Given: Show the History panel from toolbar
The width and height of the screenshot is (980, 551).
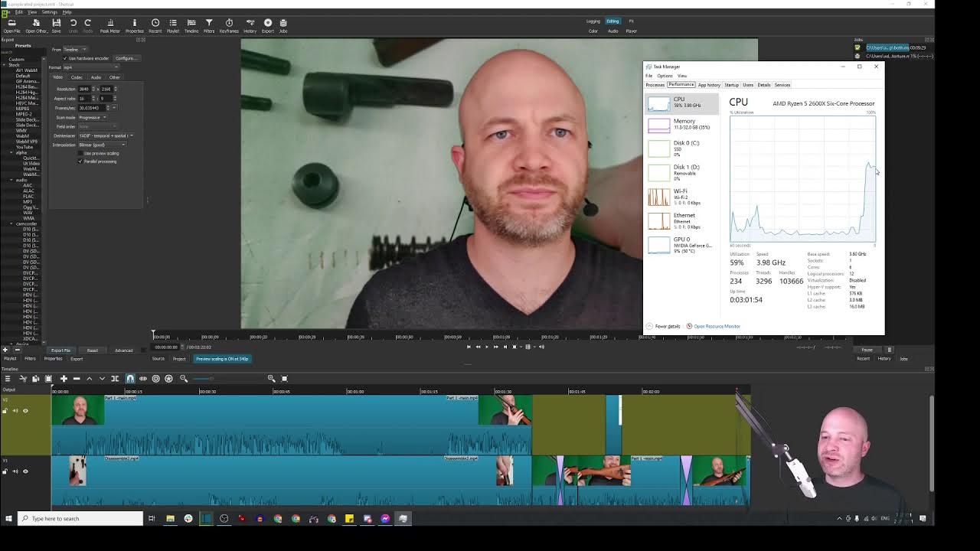Looking at the screenshot, I should 250,25.
